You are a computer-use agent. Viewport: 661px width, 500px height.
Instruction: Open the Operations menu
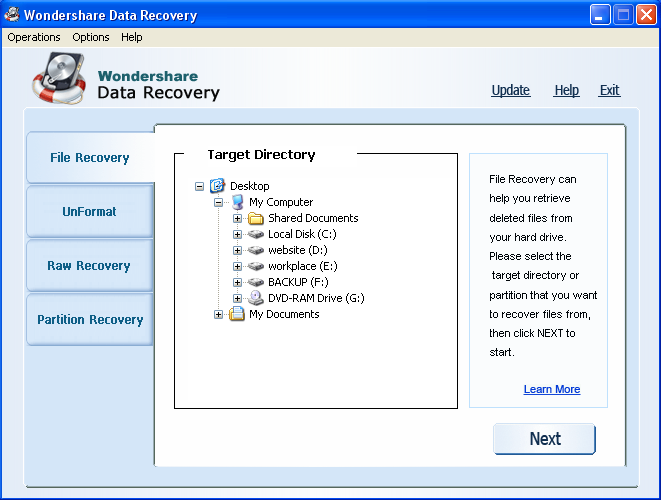pos(34,37)
